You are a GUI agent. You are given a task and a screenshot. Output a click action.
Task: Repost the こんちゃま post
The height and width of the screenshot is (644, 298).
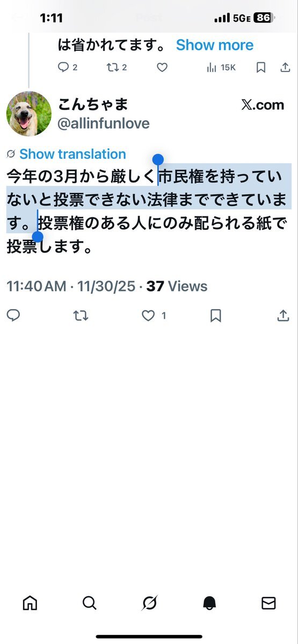pyautogui.click(x=81, y=316)
